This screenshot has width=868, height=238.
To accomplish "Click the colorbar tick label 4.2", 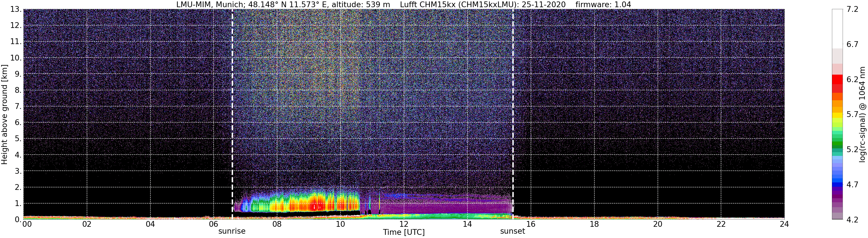I will [x=852, y=220].
